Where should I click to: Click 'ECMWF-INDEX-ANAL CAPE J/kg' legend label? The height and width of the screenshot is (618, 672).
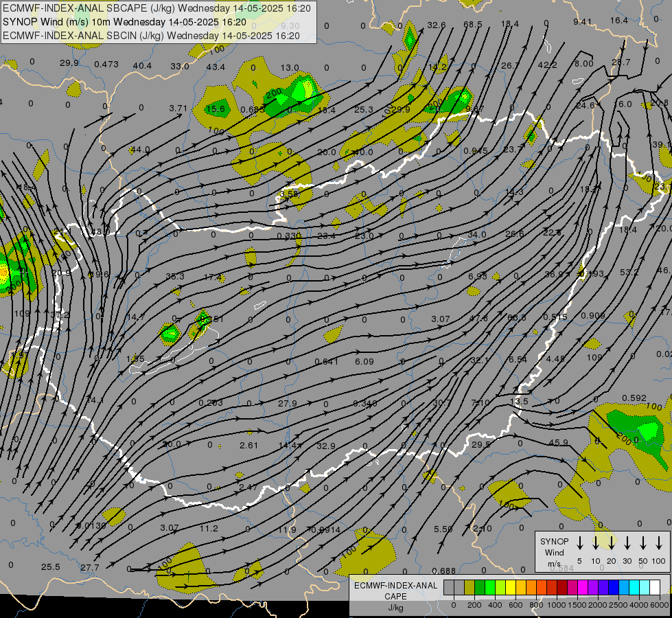click(395, 596)
